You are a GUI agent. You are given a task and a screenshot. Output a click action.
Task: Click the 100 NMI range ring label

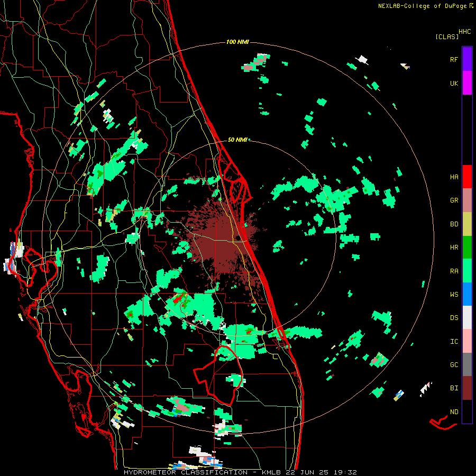[237, 42]
